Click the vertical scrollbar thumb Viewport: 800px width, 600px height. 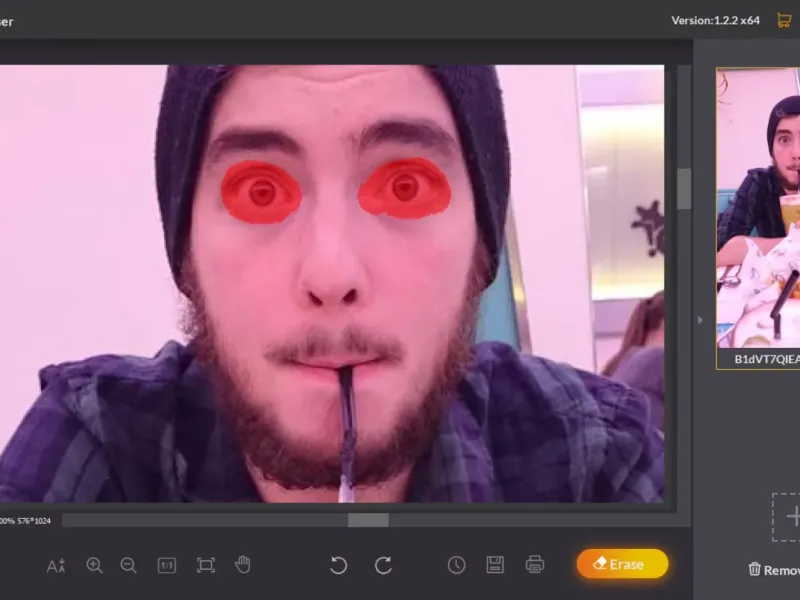coord(684,188)
